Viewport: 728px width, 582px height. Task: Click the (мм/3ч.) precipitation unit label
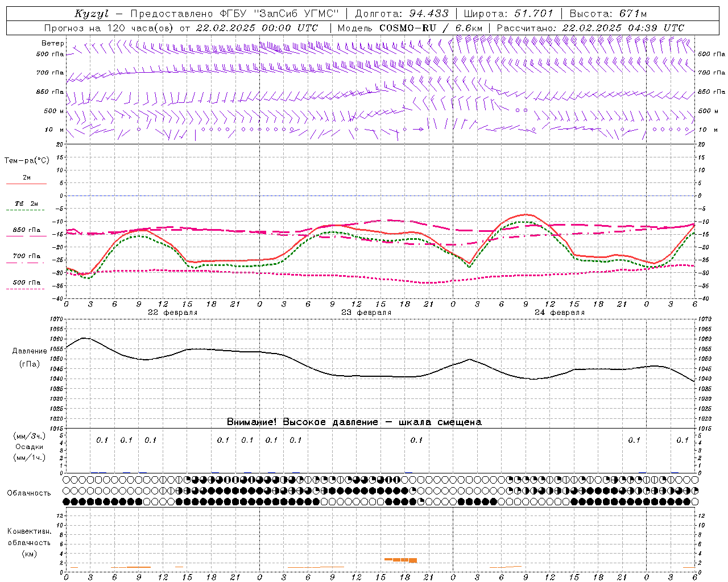[x=30, y=436]
